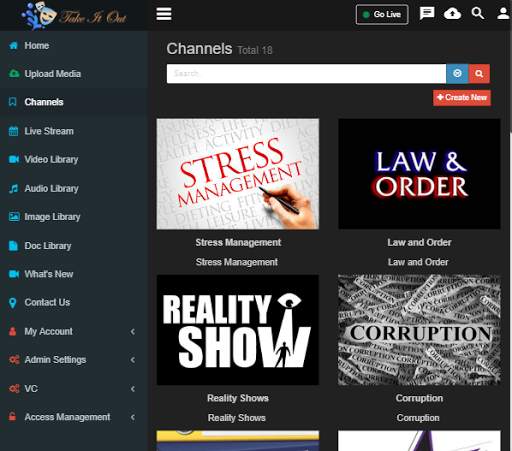Open the Law & Order channel thumbnail
The width and height of the screenshot is (512, 451).
tap(419, 174)
